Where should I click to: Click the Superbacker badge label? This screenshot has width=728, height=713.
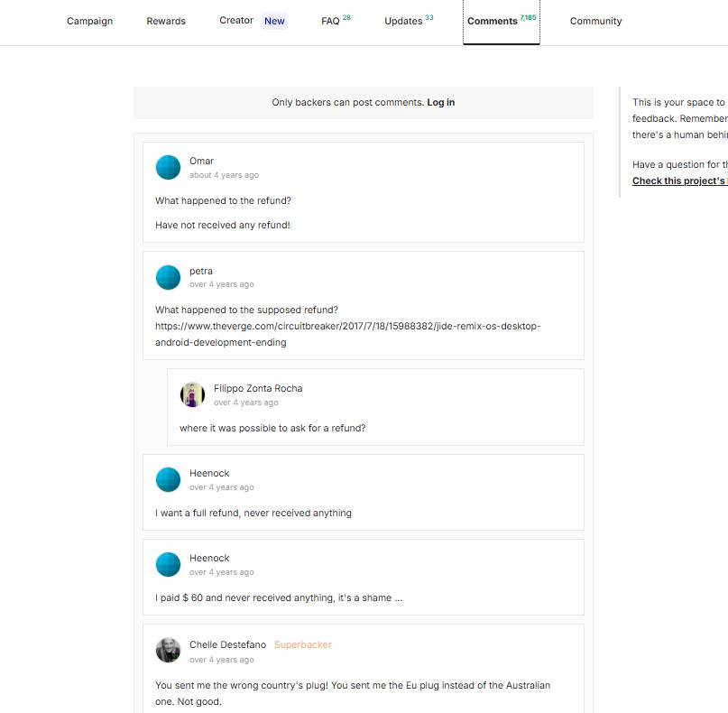point(303,644)
